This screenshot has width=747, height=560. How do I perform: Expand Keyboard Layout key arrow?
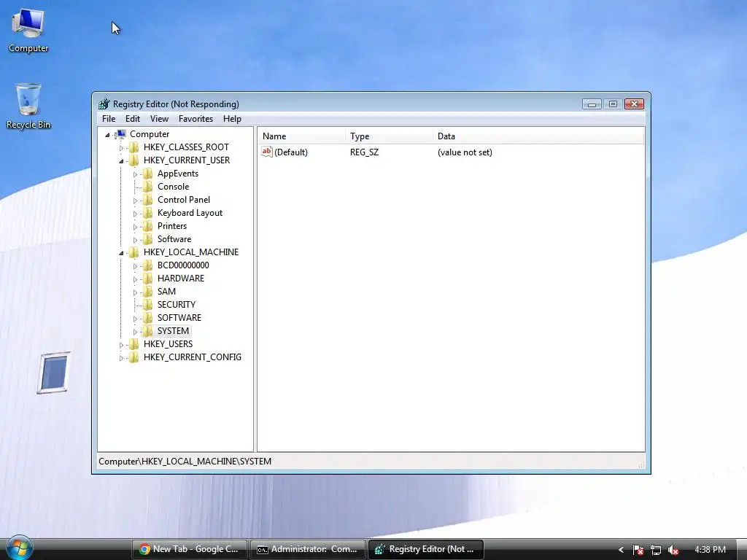[x=135, y=214]
